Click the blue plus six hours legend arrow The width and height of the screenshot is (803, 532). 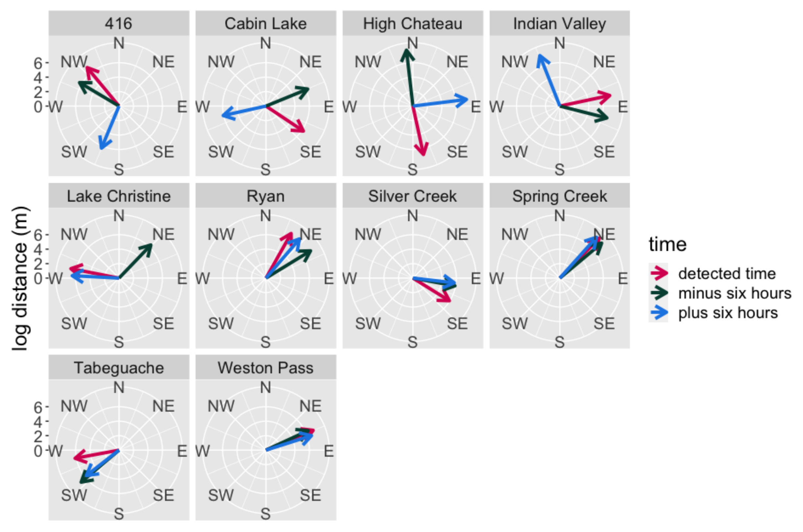click(659, 312)
